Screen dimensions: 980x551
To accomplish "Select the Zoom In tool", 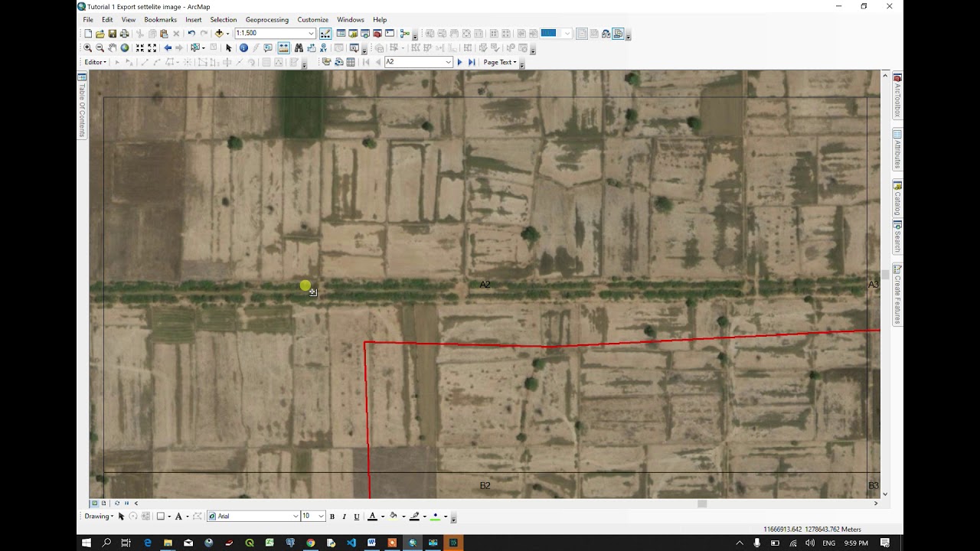I will coord(87,47).
